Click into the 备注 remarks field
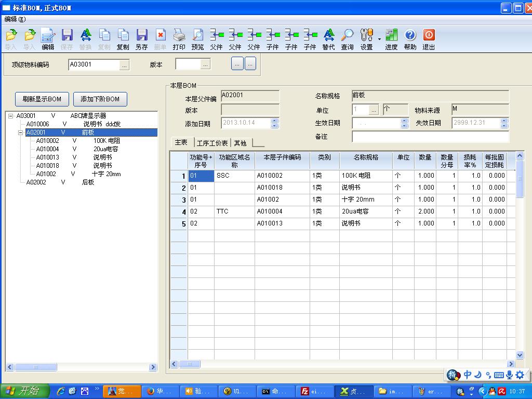 click(430, 137)
